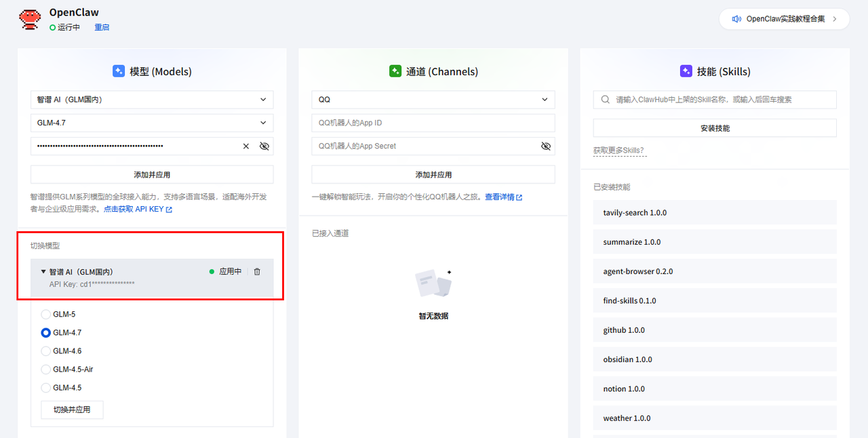Clear the model API key field

[x=246, y=146]
